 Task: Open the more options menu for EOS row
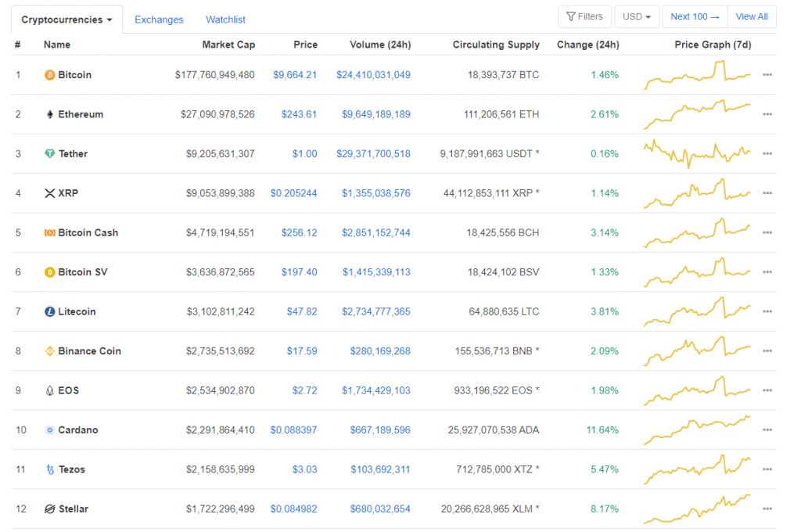pos(767,390)
